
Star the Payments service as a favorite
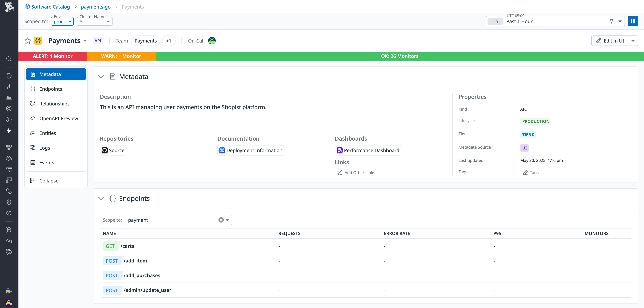[x=28, y=41]
